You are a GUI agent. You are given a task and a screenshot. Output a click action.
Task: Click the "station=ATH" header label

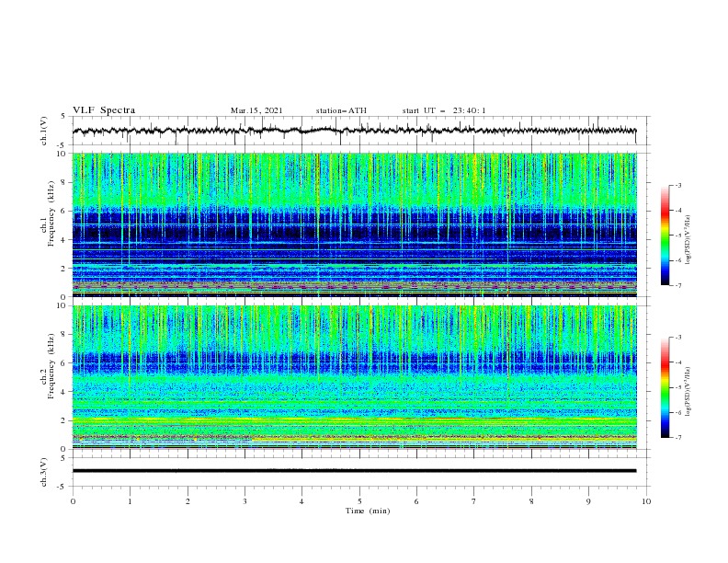341,110
